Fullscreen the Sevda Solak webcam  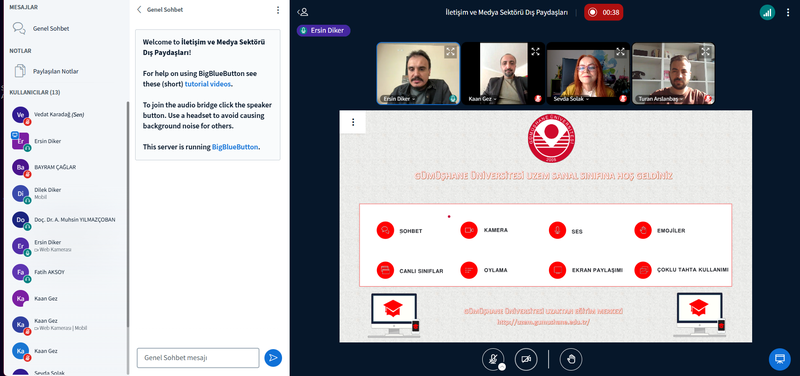tap(620, 52)
